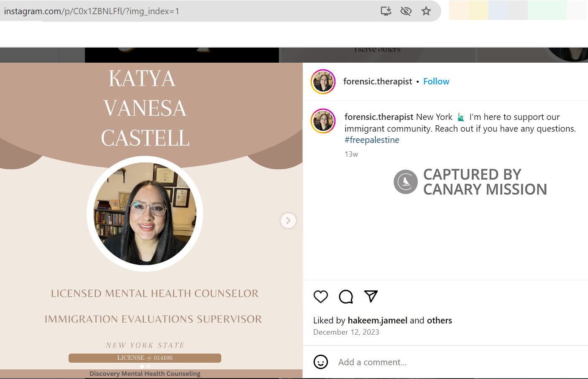The image size is (588, 379).
Task: Click the NEW YORK STATE text
Action: pos(145,345)
